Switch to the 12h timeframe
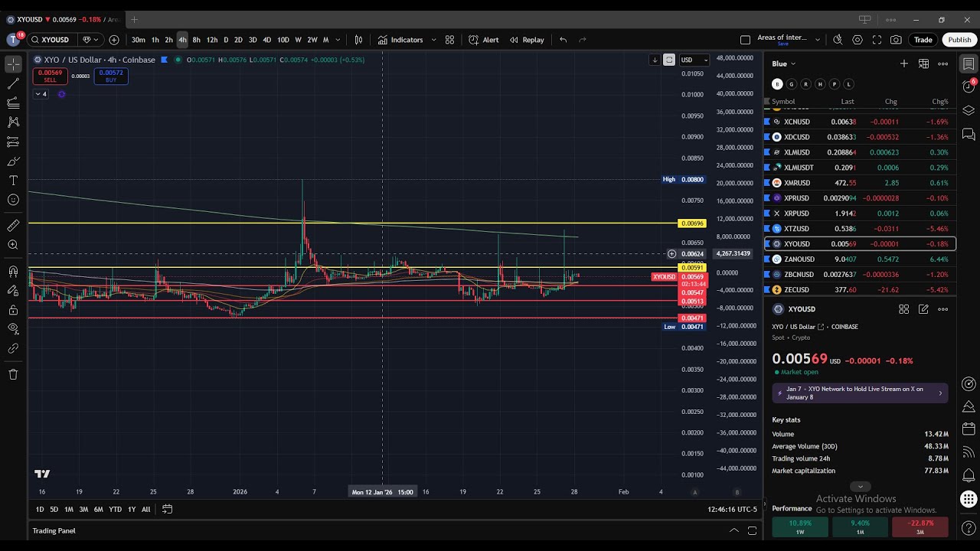This screenshot has width=980, height=551. (212, 40)
